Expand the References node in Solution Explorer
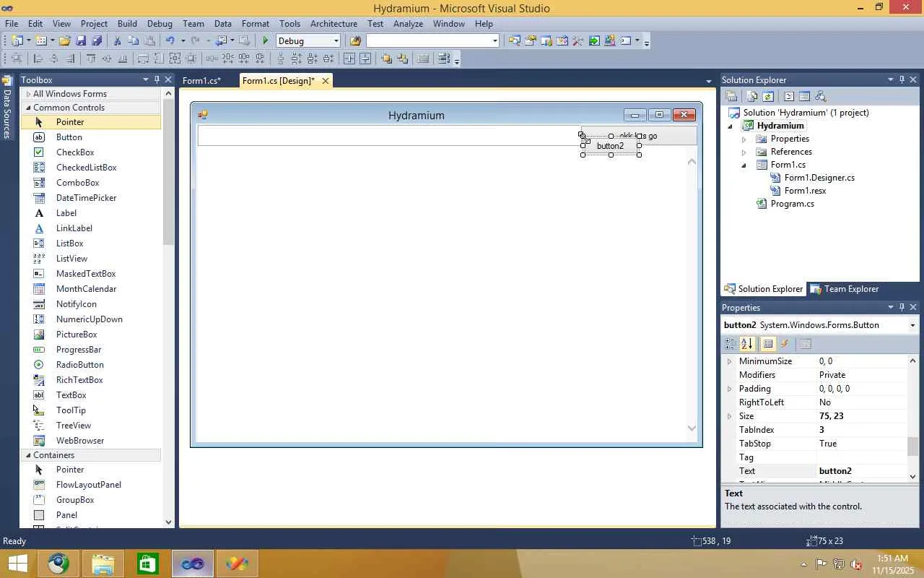The width and height of the screenshot is (924, 578). [744, 152]
